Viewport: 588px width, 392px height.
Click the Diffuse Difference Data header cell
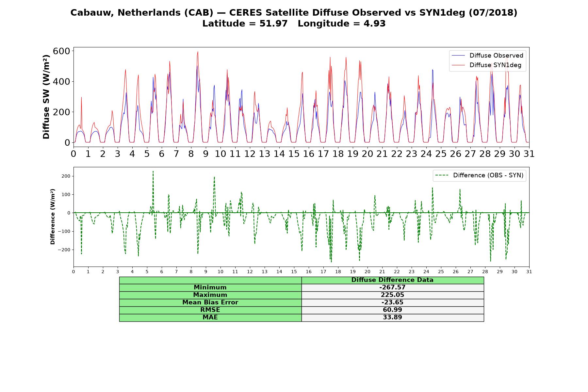point(392,280)
